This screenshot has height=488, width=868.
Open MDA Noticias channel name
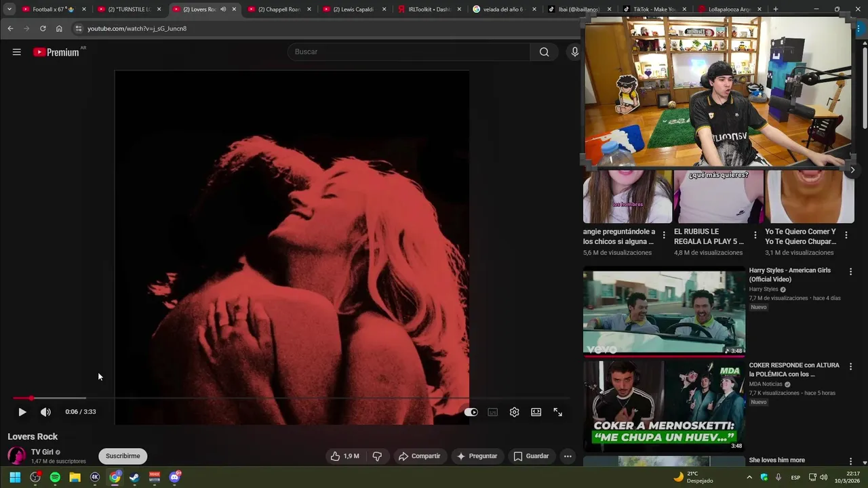pos(766,384)
